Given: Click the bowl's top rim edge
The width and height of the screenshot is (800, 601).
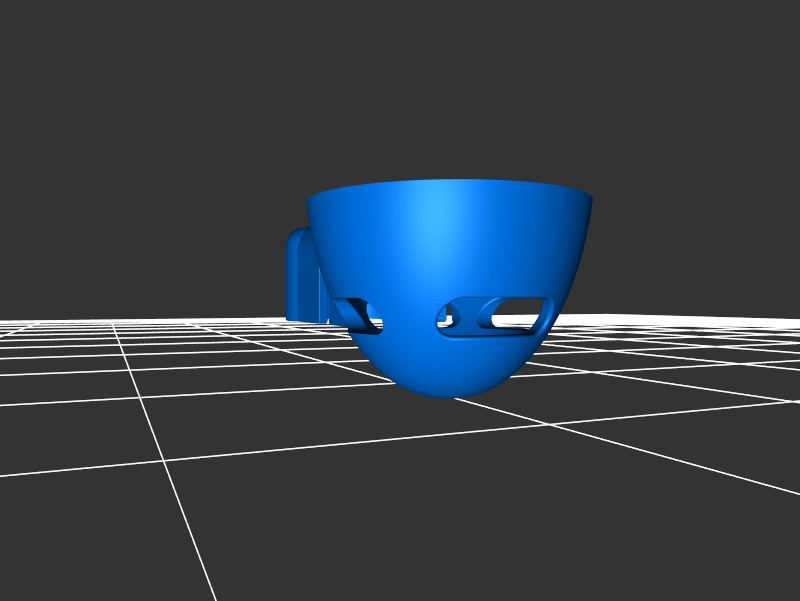Looking at the screenshot, I should 450,183.
